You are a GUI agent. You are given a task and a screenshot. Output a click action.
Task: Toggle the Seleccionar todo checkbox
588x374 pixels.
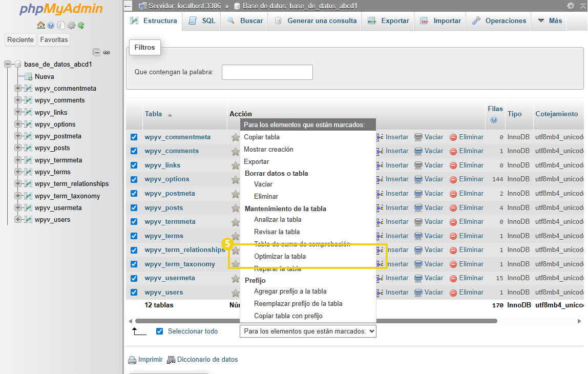coord(160,331)
